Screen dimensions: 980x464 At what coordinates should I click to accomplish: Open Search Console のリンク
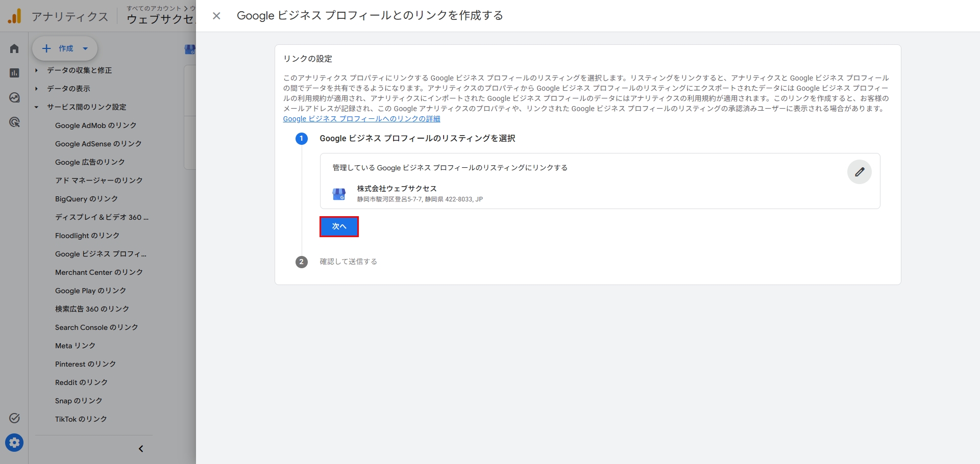tap(96, 327)
